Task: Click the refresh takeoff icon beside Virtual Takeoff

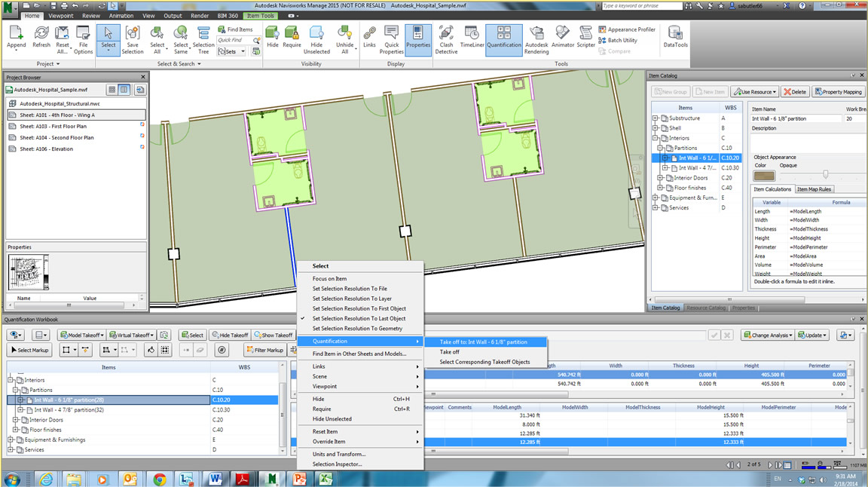Action: pyautogui.click(x=164, y=335)
